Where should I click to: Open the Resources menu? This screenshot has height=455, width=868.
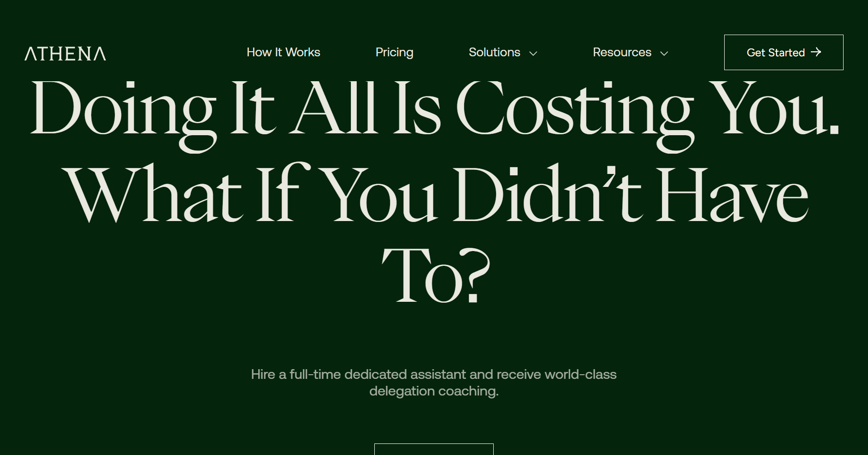[631, 52]
